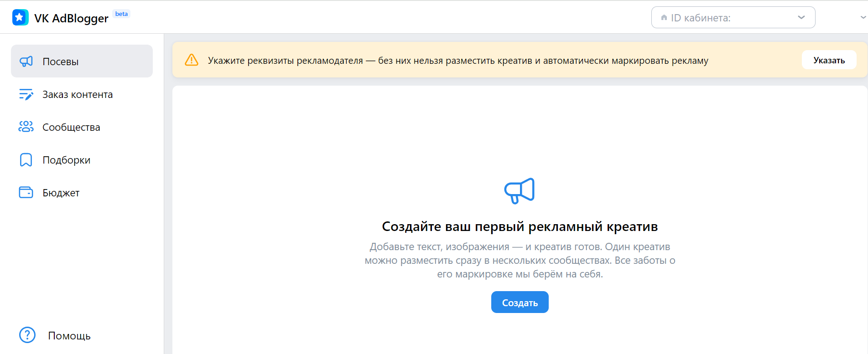This screenshot has width=868, height=354.
Task: Click the Помощь question mark icon
Action: (x=27, y=335)
